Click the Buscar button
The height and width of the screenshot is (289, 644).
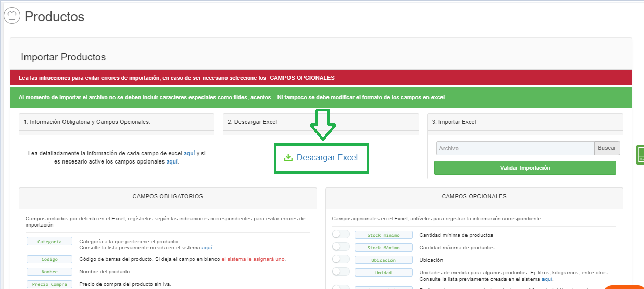[607, 148]
